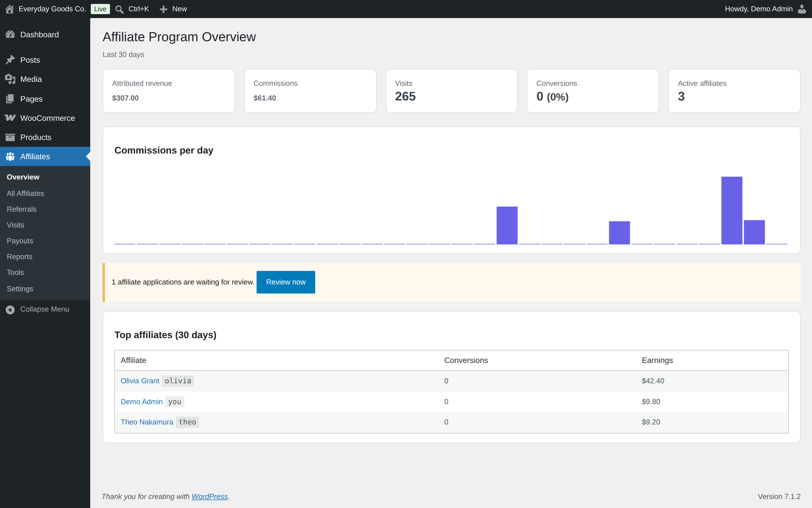Open the Visits submenu
The image size is (812, 508).
(x=16, y=225)
